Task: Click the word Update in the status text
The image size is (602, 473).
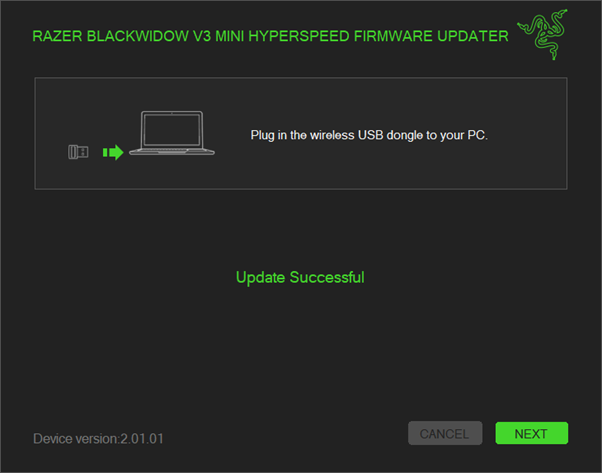Action: coord(260,278)
